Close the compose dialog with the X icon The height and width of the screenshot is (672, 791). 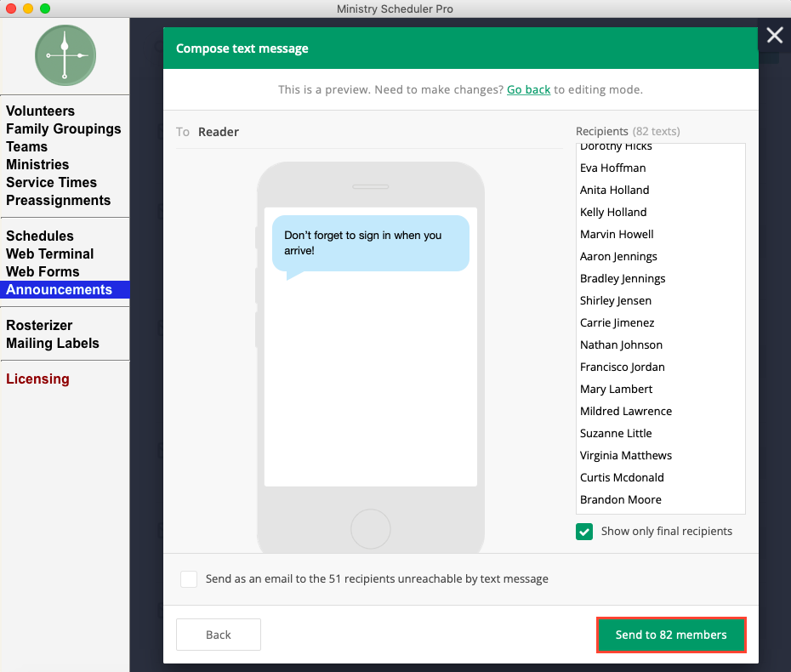coord(774,36)
